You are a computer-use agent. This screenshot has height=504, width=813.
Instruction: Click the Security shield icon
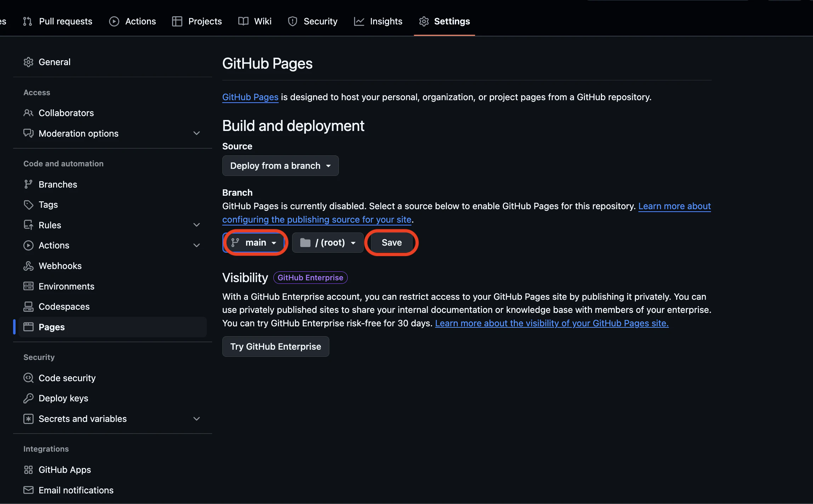(292, 21)
